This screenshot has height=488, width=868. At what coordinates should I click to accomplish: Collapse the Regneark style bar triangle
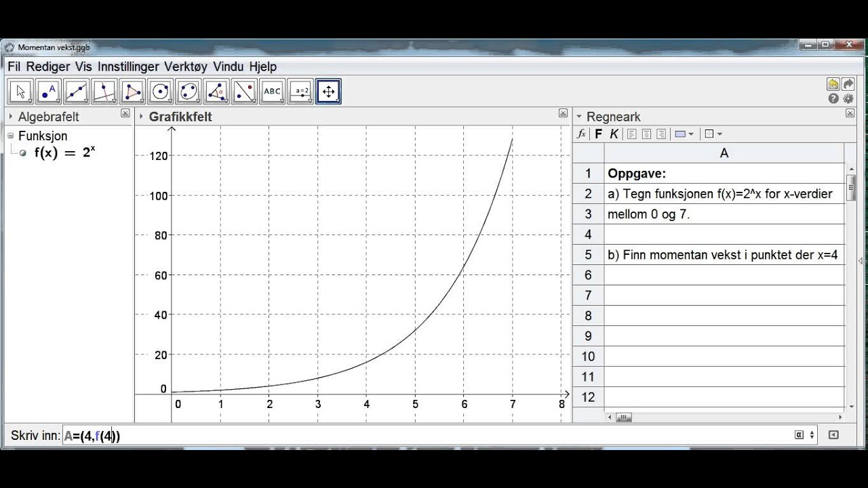[x=578, y=117]
